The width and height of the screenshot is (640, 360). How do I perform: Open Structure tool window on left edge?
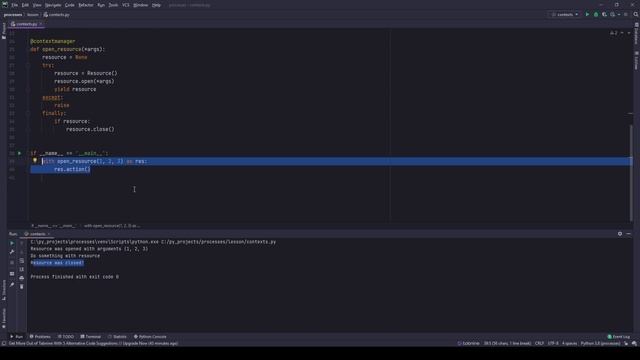coord(4,290)
